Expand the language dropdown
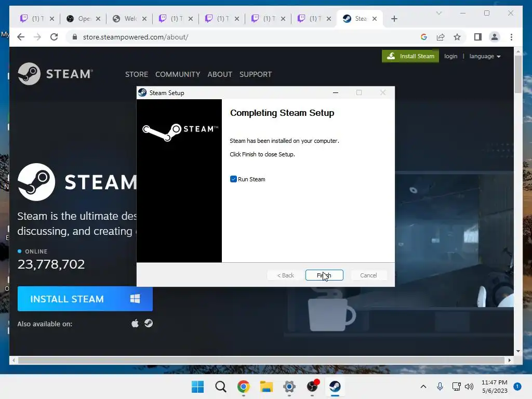 click(485, 56)
